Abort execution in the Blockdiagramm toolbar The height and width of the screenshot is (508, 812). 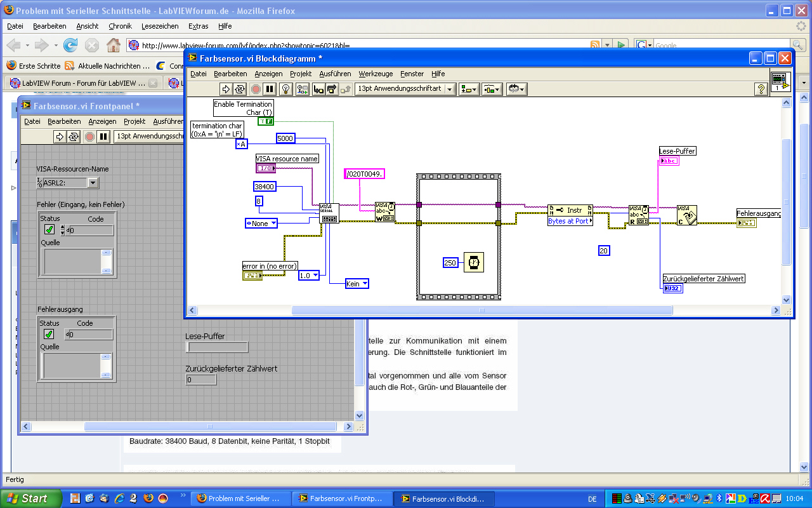pyautogui.click(x=256, y=89)
